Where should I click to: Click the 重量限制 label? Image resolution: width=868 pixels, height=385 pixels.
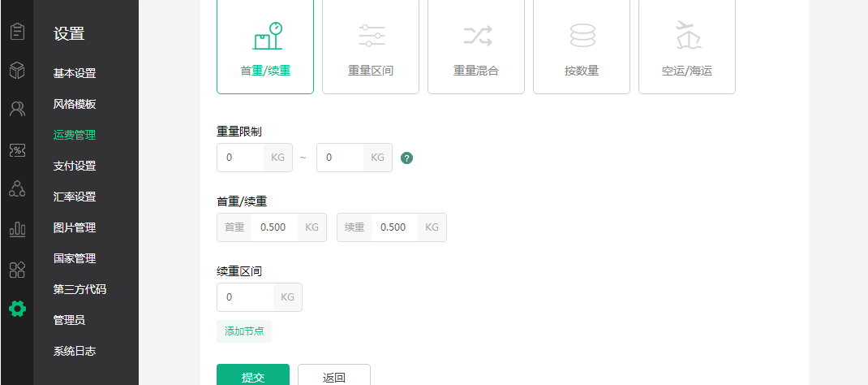click(239, 132)
